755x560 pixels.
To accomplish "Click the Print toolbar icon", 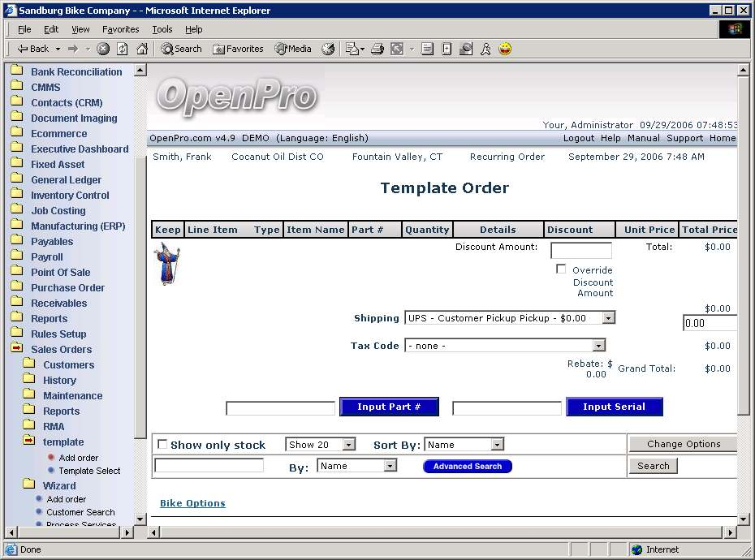I will pyautogui.click(x=377, y=49).
